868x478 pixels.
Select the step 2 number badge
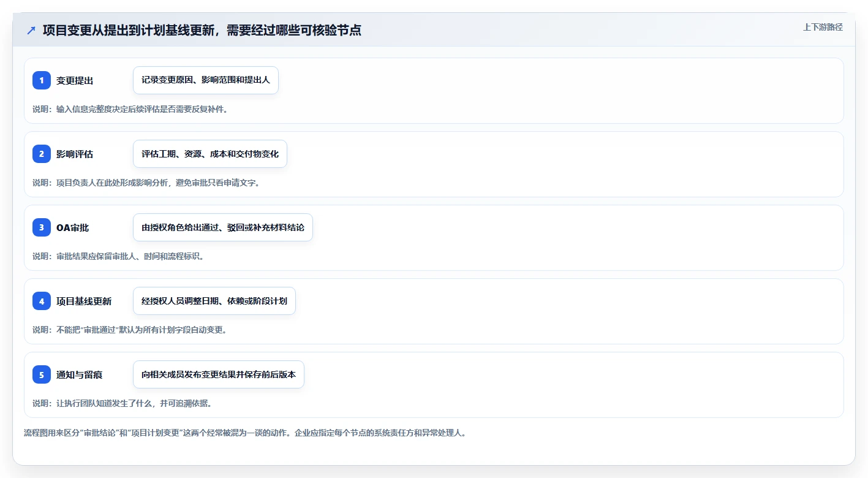[x=42, y=154]
